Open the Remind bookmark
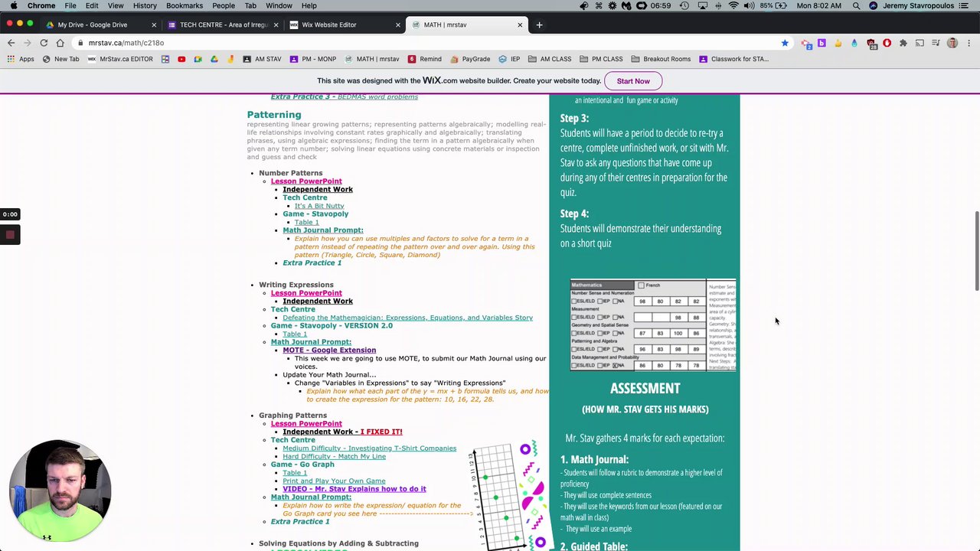The image size is (980, 551). 424,59
